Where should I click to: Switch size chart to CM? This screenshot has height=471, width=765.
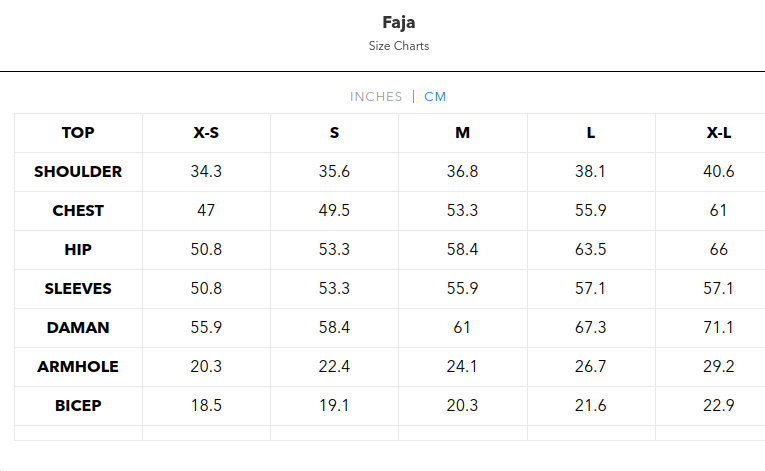click(435, 97)
